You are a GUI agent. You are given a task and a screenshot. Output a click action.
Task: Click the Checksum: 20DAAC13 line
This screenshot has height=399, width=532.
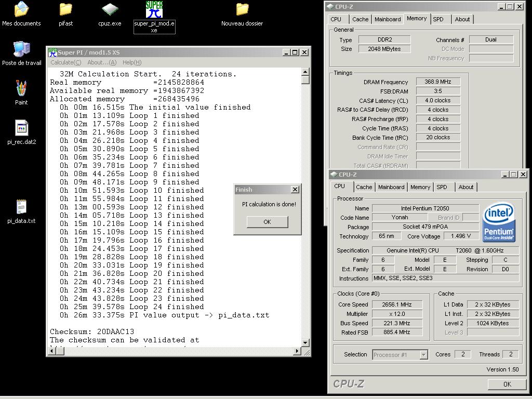[x=92, y=331]
